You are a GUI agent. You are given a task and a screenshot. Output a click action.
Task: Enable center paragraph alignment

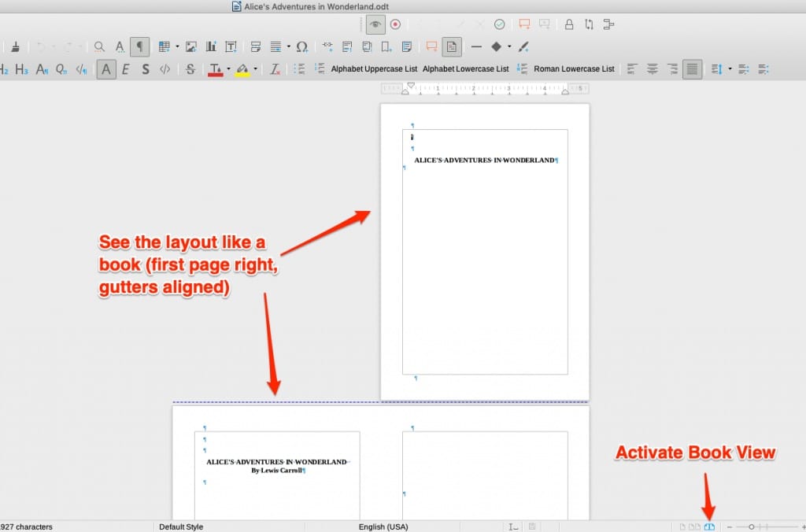tap(654, 68)
